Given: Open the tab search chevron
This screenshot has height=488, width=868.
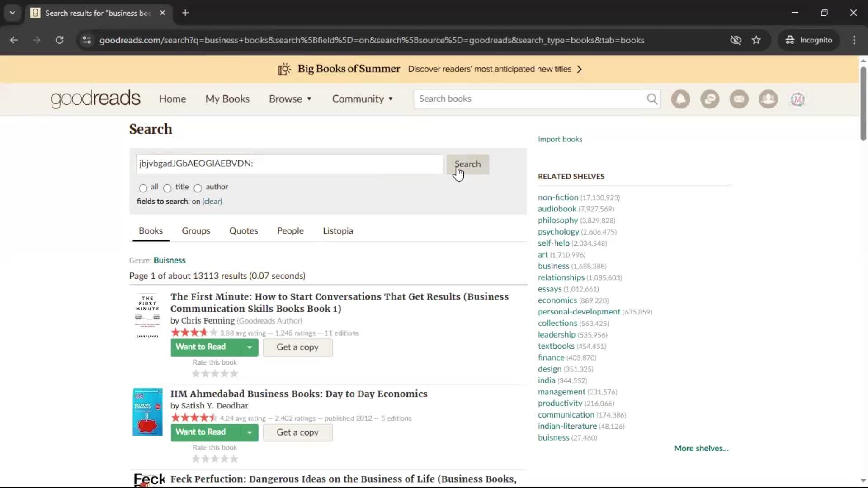Looking at the screenshot, I should coord(13,13).
